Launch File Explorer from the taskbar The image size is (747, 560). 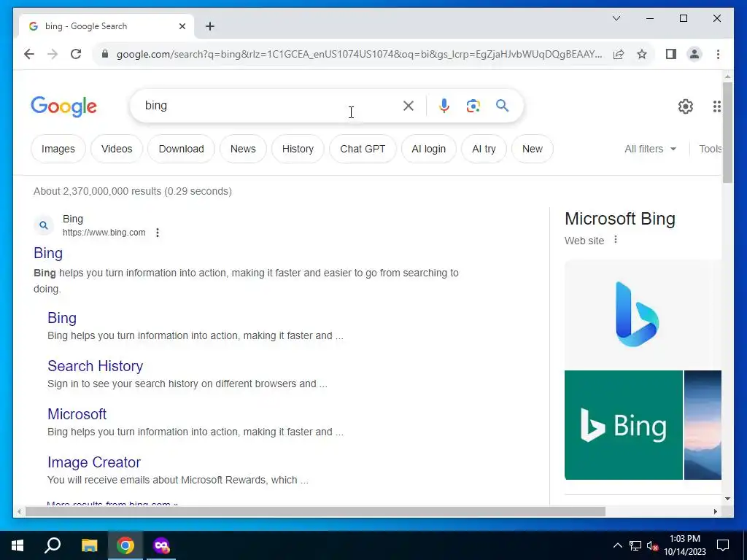click(x=89, y=545)
